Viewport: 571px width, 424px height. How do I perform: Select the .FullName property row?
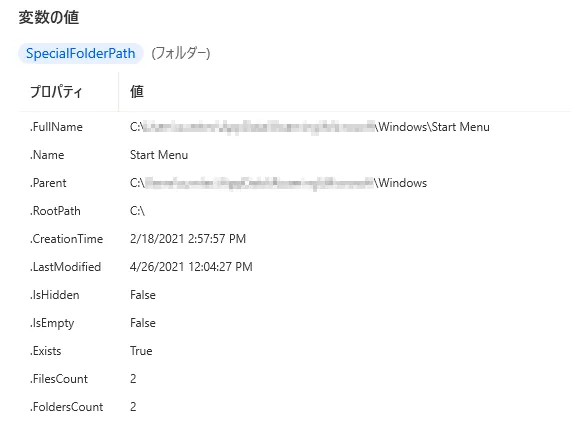tap(295, 127)
